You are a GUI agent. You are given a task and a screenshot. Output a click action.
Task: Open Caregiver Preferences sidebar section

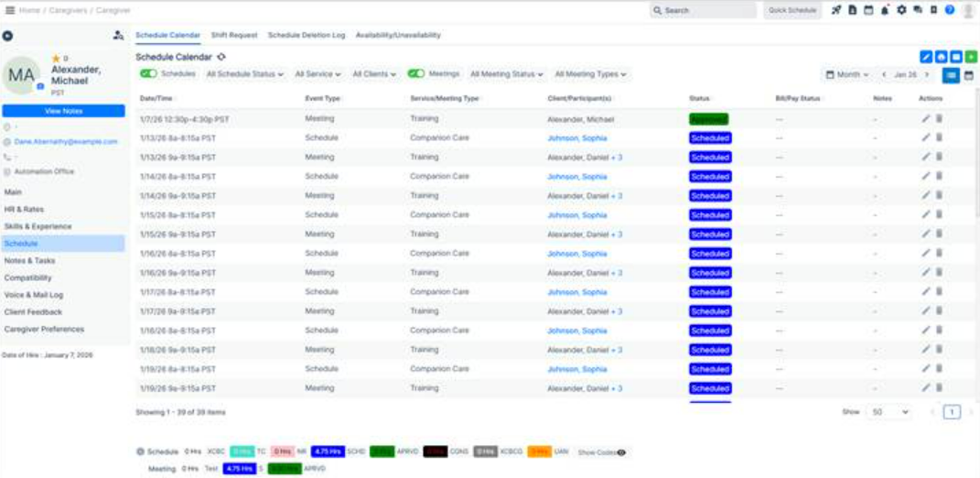44,329
